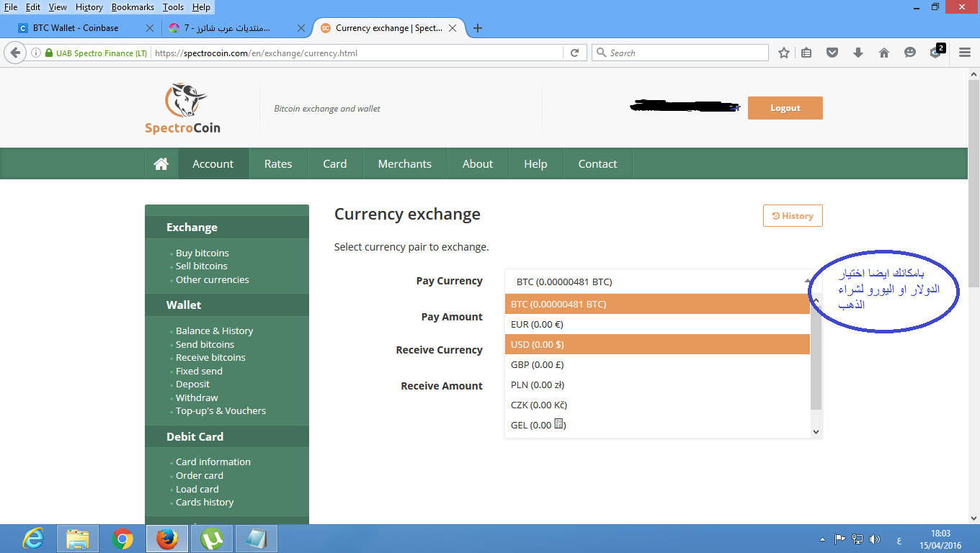Image resolution: width=980 pixels, height=553 pixels.
Task: Close the Currency exchange tab
Action: coord(453,28)
